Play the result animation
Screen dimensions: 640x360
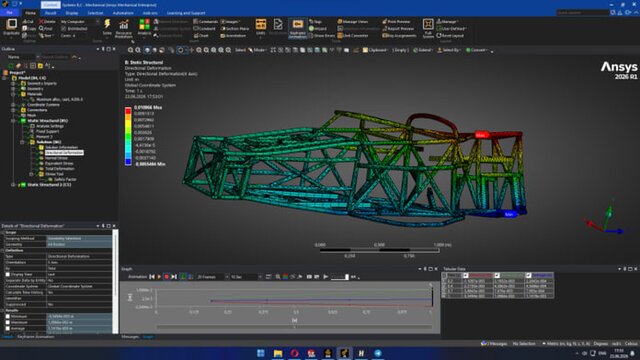tap(159, 277)
